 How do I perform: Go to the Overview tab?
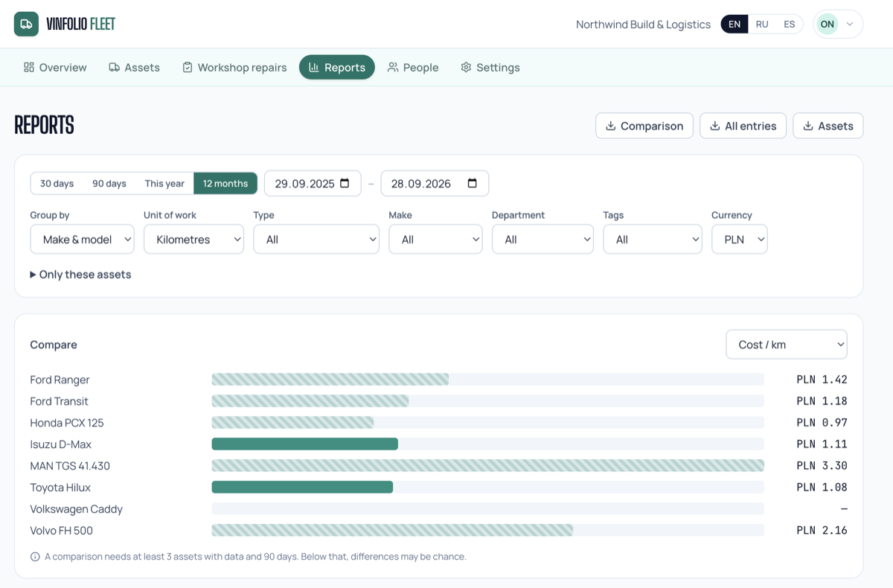[x=55, y=67]
